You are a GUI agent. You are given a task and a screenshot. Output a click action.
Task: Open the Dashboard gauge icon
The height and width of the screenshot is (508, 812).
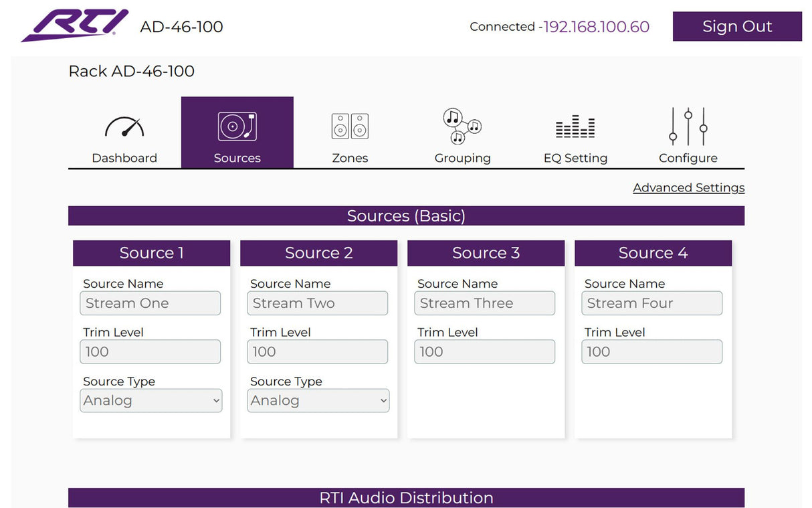tap(124, 126)
